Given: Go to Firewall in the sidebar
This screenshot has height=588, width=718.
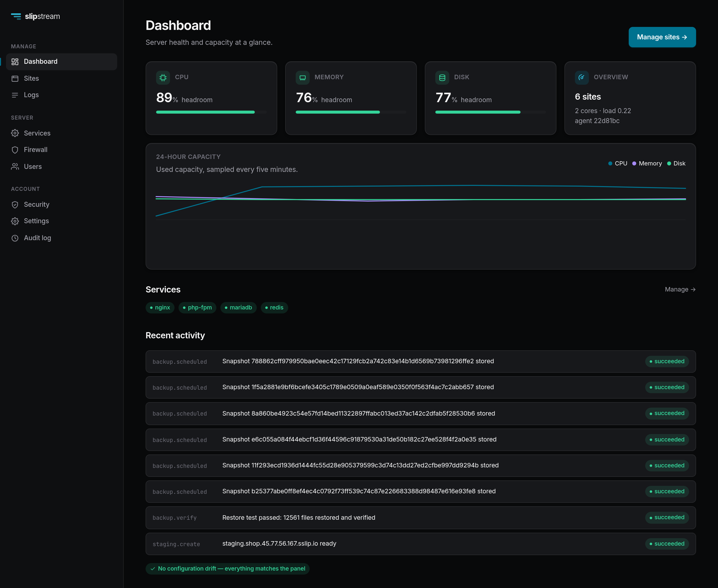Looking at the screenshot, I should pyautogui.click(x=62, y=150).
